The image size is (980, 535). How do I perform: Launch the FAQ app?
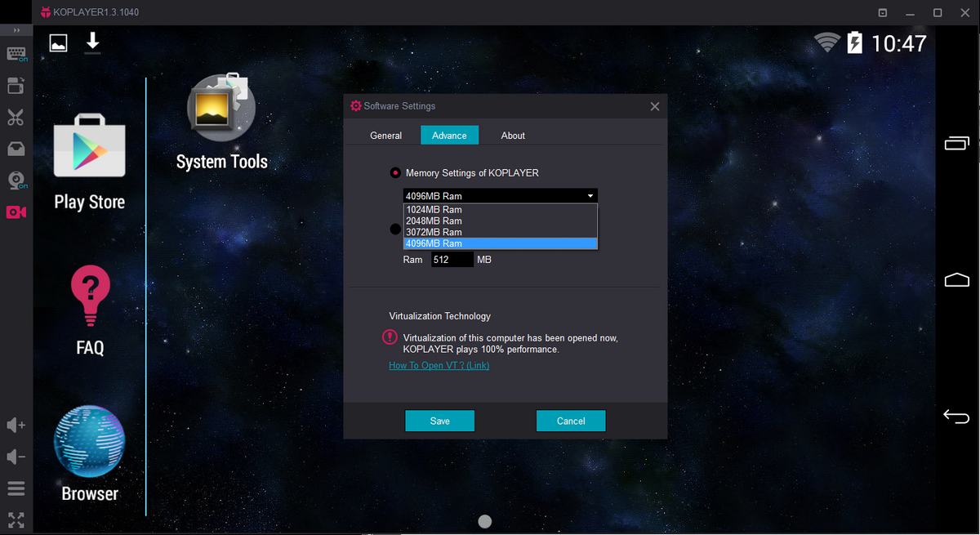pos(90,311)
